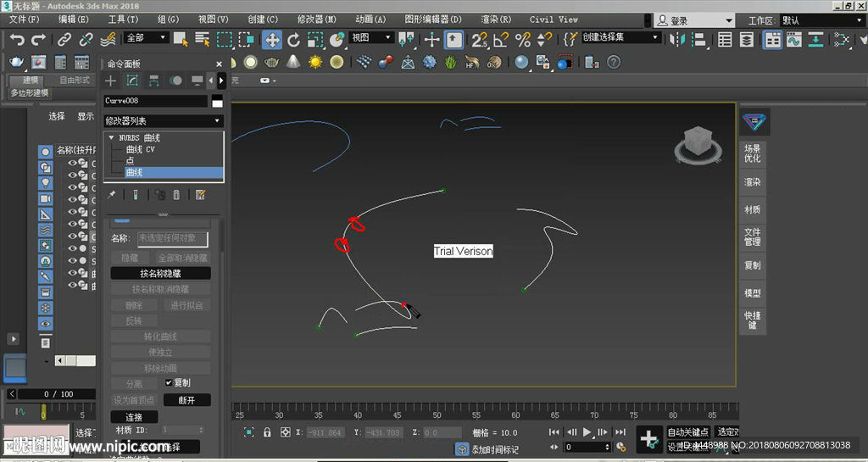The height and width of the screenshot is (462, 868).
Task: Open the 全部 selection filter dropdown
Action: click(146, 37)
